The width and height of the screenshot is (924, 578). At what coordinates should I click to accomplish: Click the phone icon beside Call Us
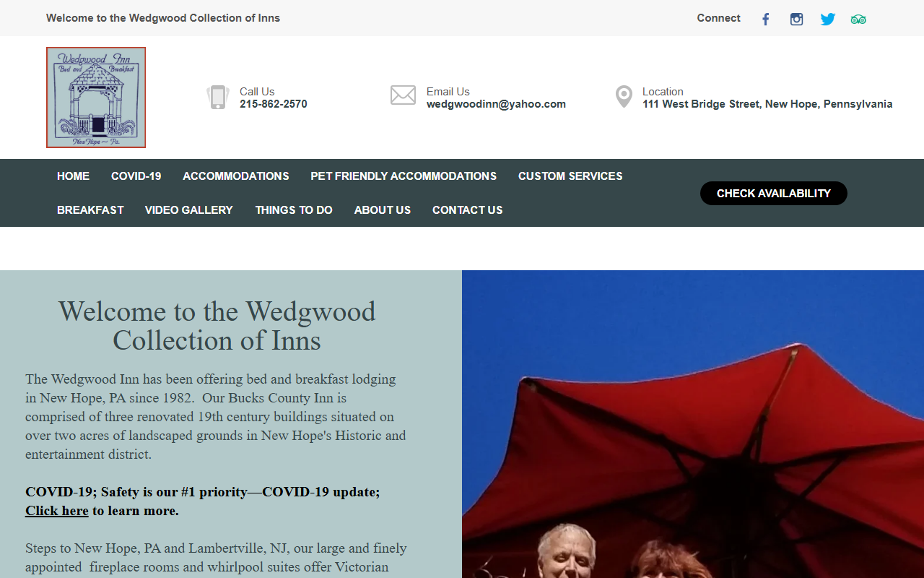click(x=218, y=97)
